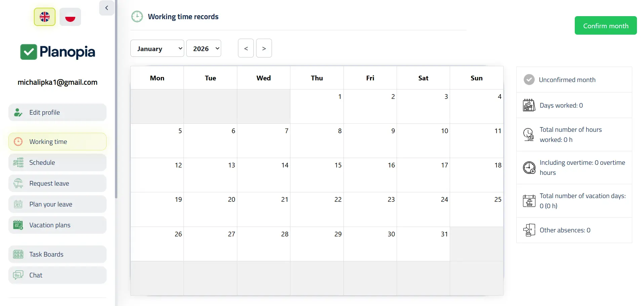Click the Vacation plans icon
The image size is (644, 306).
coord(18,225)
